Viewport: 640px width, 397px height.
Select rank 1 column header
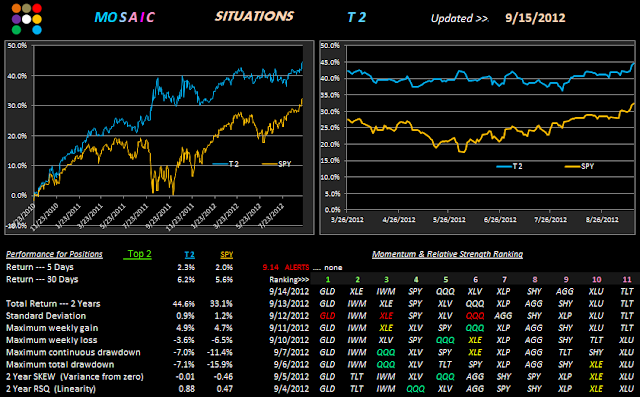[x=328, y=279]
